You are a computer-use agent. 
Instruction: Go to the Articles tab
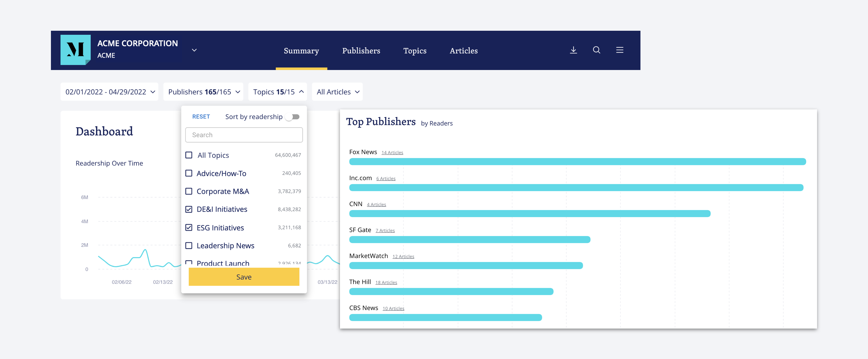click(463, 51)
